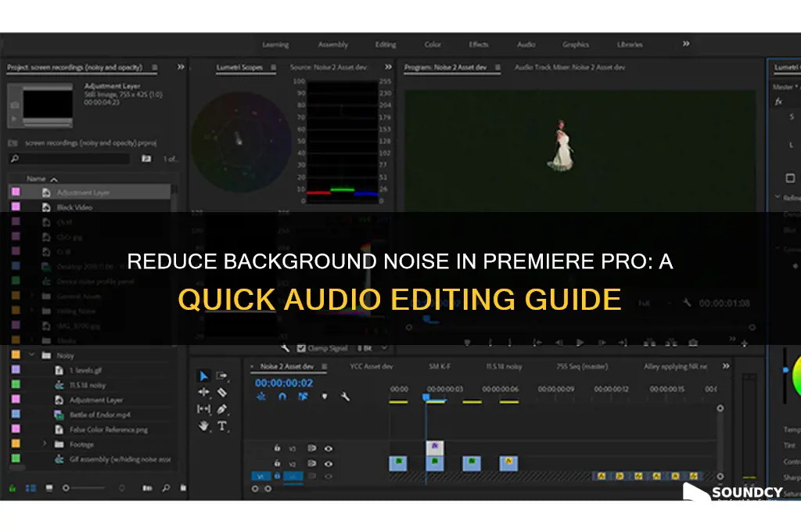801x532 pixels.
Task: Switch to Effects workspace
Action: [479, 45]
